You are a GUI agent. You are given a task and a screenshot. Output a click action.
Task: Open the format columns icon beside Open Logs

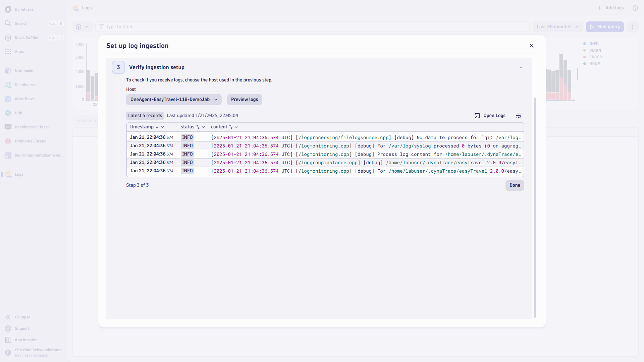[518, 115]
